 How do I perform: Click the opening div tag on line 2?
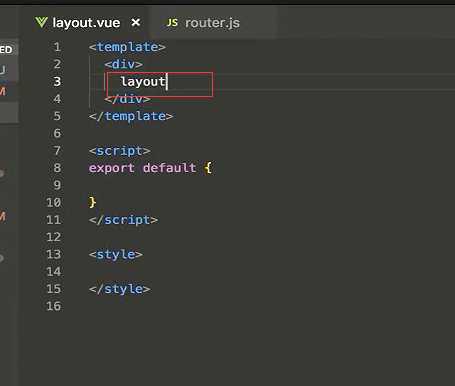tap(123, 64)
